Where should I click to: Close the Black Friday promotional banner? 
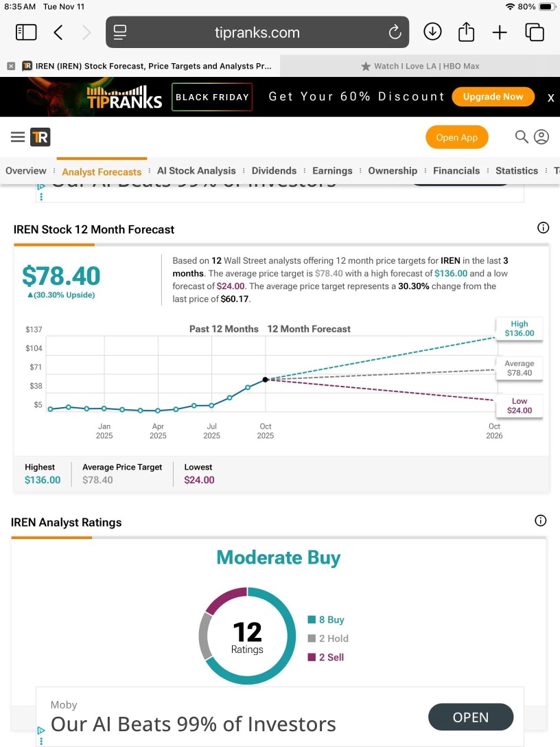click(550, 97)
